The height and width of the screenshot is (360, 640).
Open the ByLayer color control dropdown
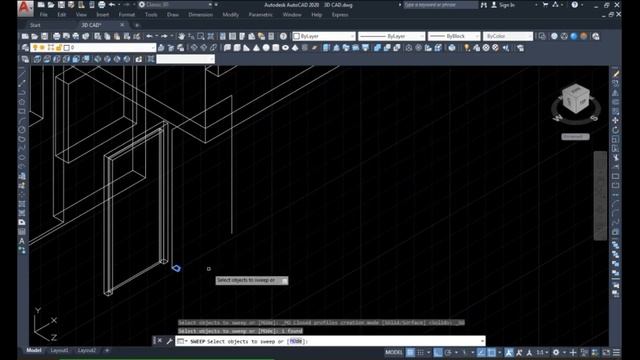[352, 36]
